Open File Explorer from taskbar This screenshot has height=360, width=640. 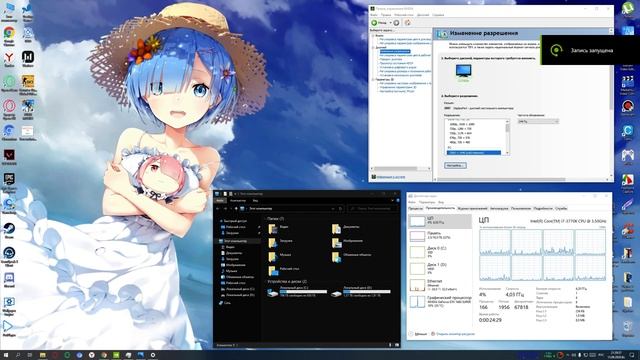coord(42,355)
